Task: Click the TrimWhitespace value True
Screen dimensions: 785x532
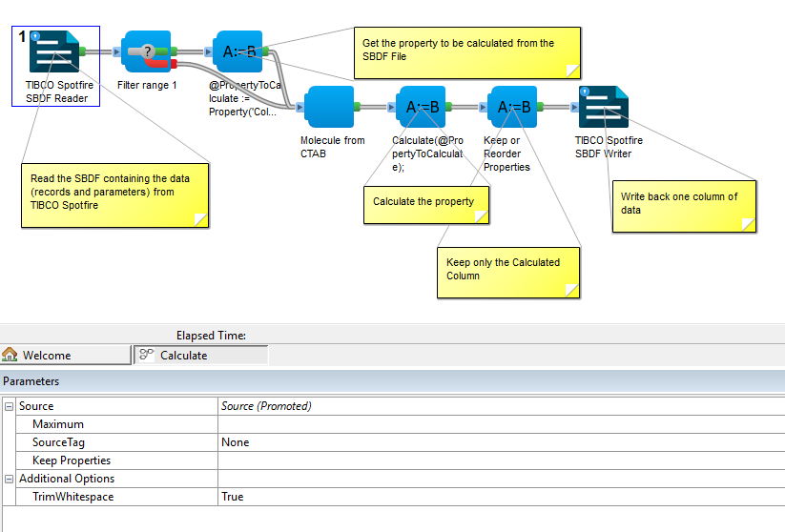Action: 233,497
